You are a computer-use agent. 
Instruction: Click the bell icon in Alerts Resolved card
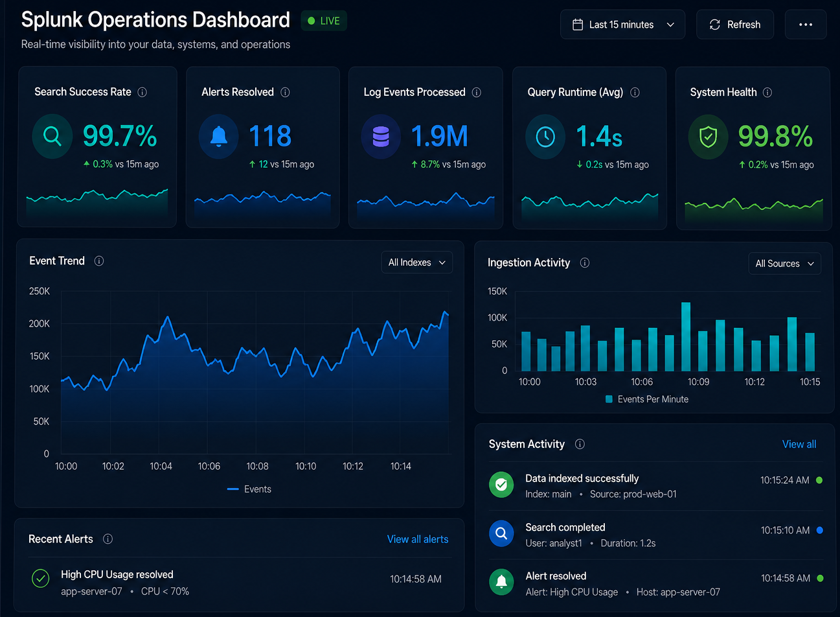(x=219, y=136)
